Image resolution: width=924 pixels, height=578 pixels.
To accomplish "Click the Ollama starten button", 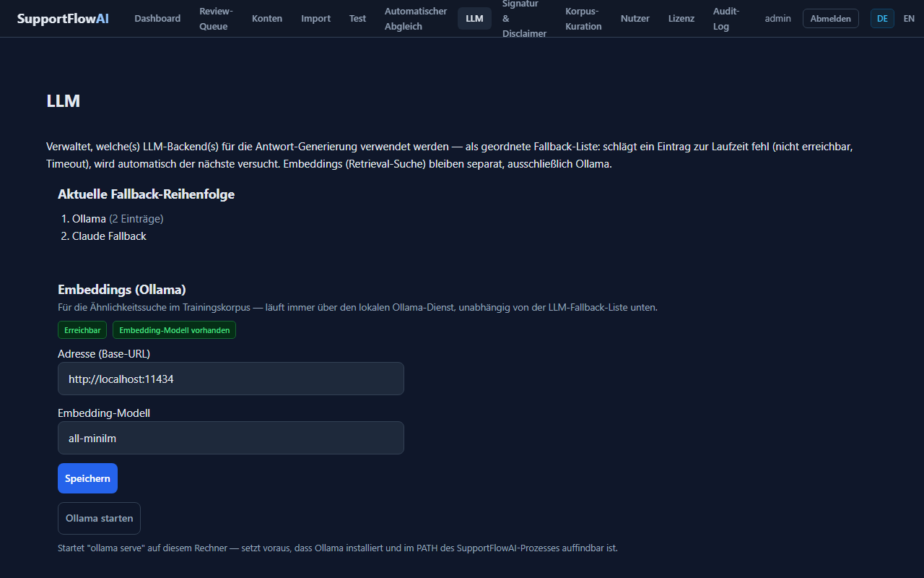I will 99,518.
